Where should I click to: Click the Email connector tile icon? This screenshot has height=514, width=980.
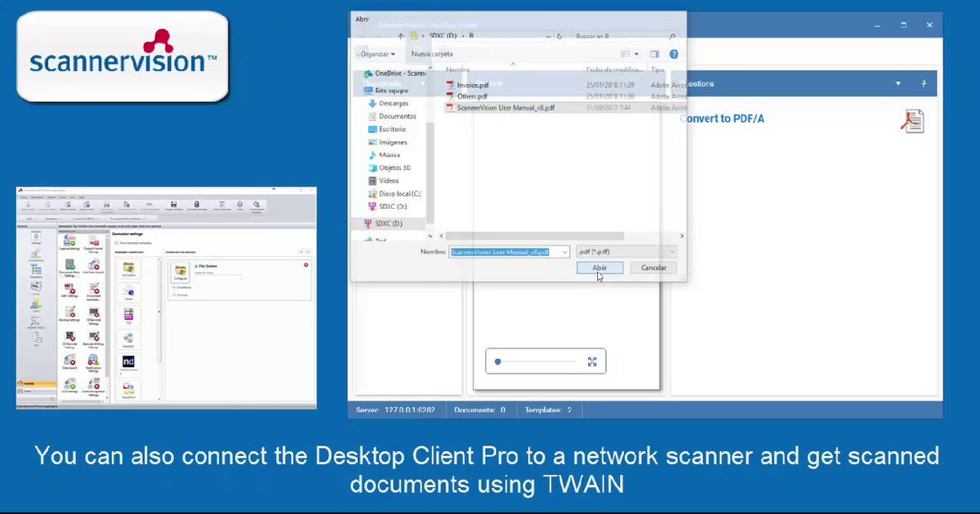(x=128, y=294)
